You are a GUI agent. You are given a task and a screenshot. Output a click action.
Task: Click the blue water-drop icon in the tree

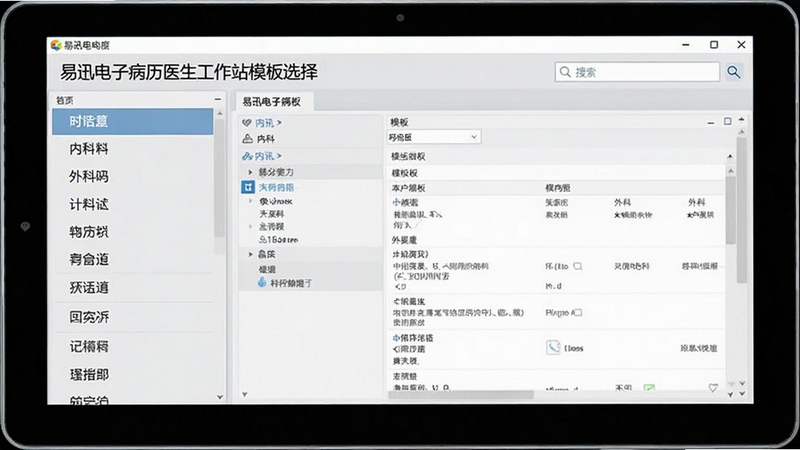tap(262, 282)
